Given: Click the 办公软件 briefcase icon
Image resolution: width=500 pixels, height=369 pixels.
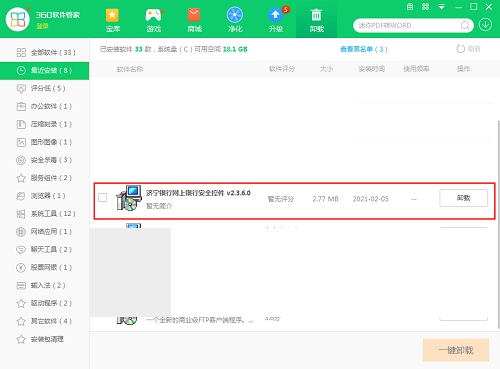Looking at the screenshot, I should (21, 106).
